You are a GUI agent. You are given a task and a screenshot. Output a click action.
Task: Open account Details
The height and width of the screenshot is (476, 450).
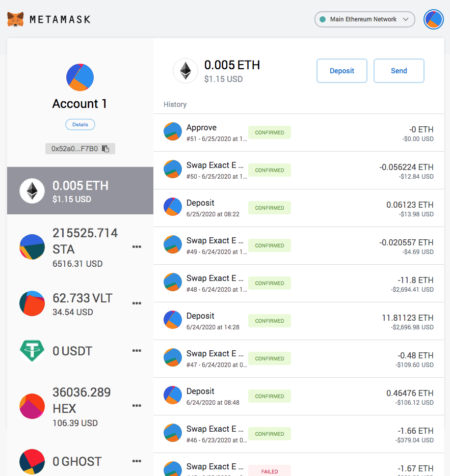coord(80,124)
